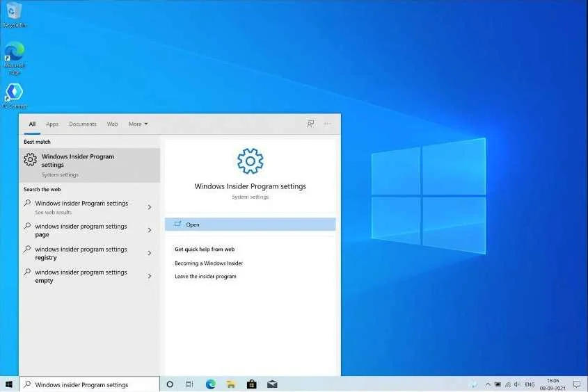Screen dimensions: 588x392
Task: Click the OneDrive cloud tray icon
Action: [x=475, y=384]
